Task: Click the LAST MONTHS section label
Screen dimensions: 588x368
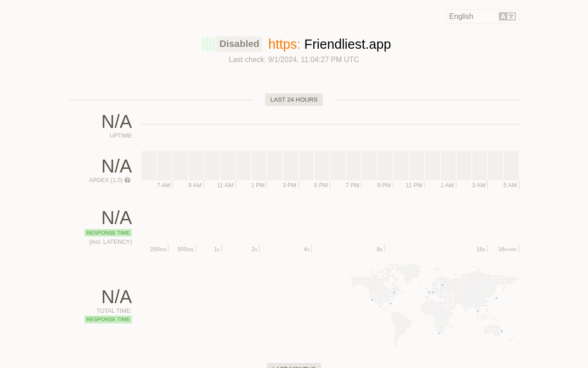Action: point(294,366)
